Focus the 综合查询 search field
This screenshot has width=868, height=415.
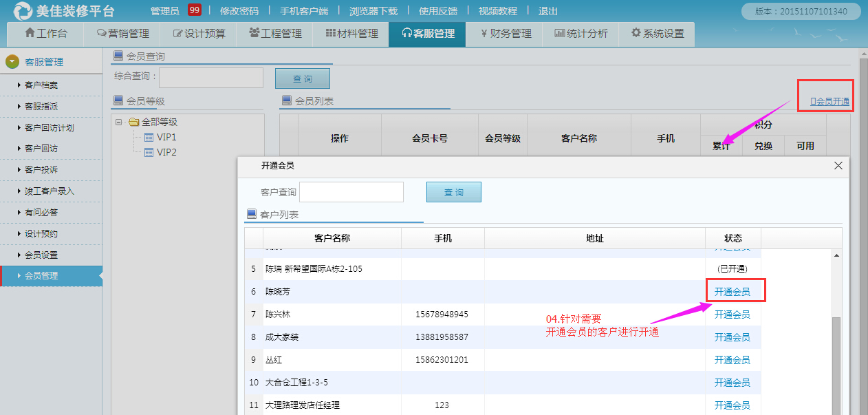(210, 78)
